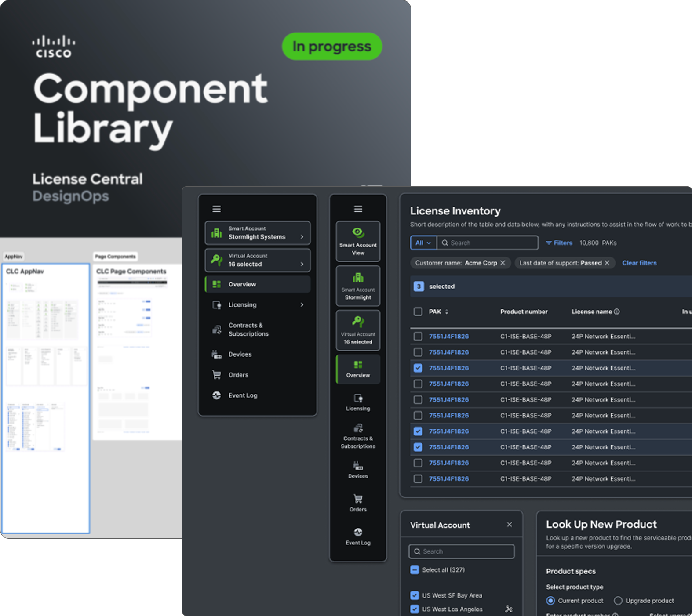Image resolution: width=692 pixels, height=616 pixels.
Task: Open the Event Log icon in collapsed rail
Action: click(358, 532)
